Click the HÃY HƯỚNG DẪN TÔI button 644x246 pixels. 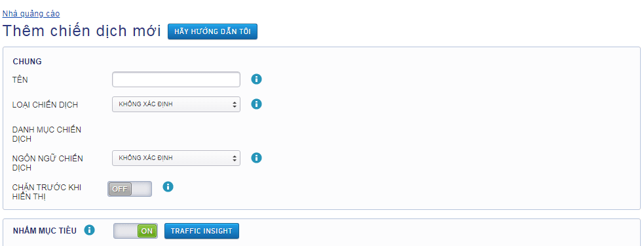point(212,31)
